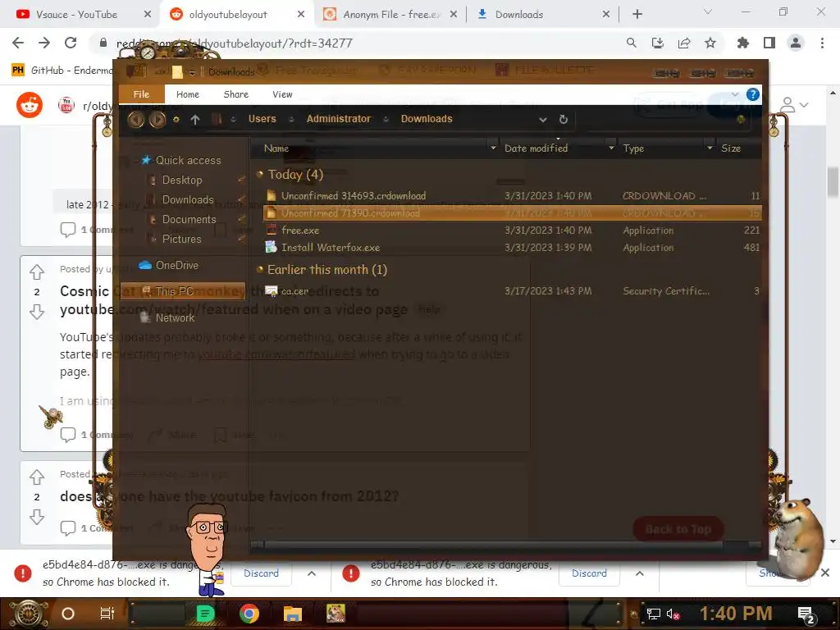Select Unconfirmed 71390.crdownload file
The height and width of the screenshot is (630, 840).
[x=512, y=212]
